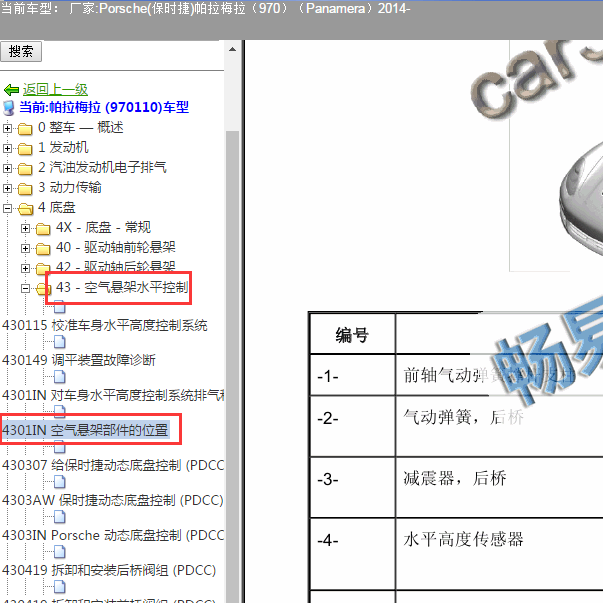
Task: Open 4301IN 空气悬架部件的位置 document
Action: click(x=85, y=430)
